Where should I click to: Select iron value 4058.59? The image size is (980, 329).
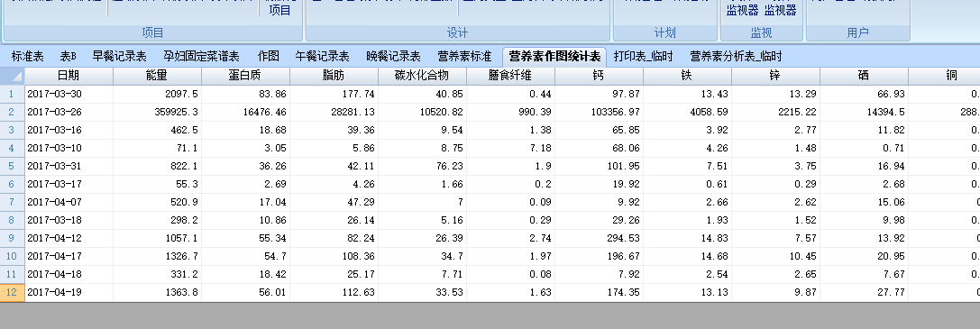[687, 113]
